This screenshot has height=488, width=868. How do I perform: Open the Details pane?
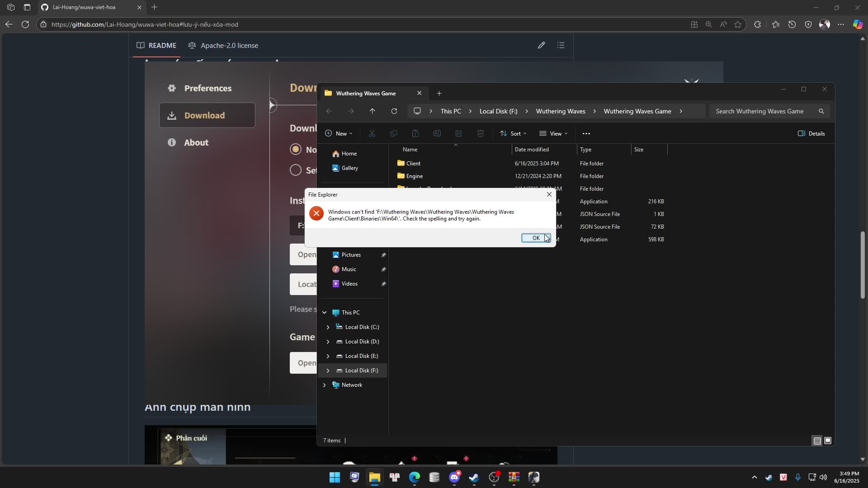811,133
